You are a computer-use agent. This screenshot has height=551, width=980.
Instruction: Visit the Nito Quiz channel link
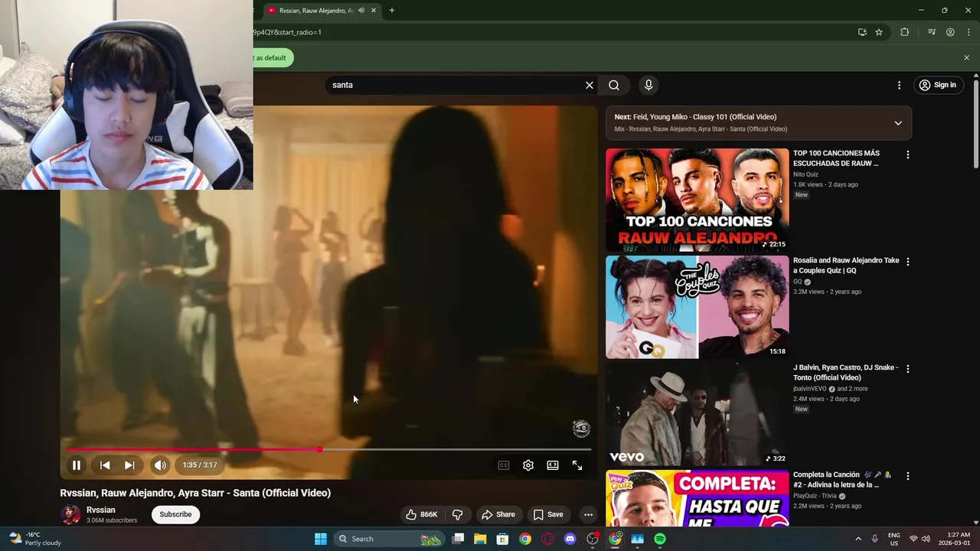pyautogui.click(x=805, y=174)
